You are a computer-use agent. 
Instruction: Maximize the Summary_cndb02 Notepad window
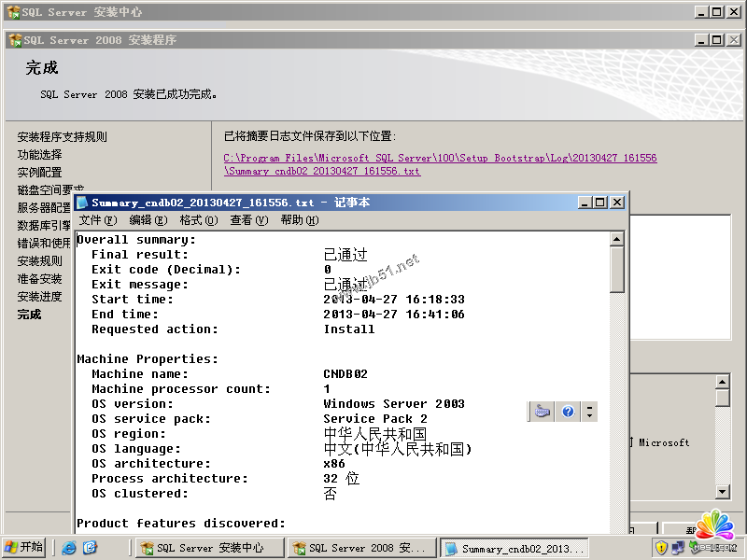click(600, 203)
